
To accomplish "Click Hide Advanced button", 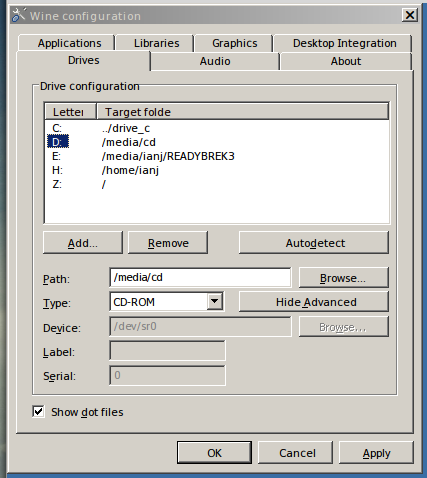I will 314,302.
